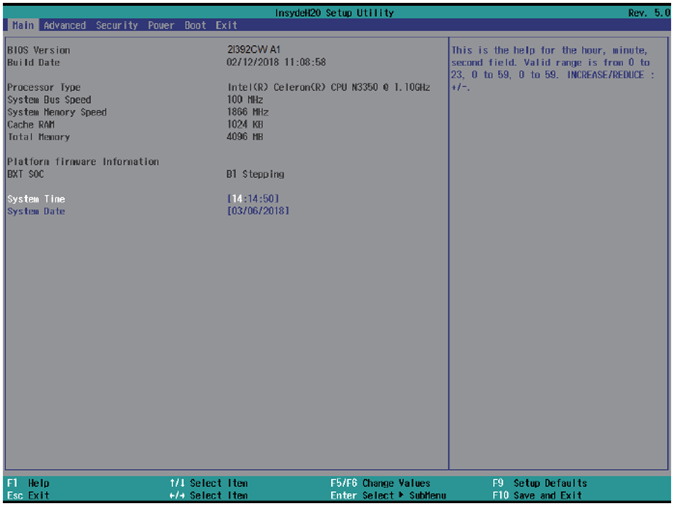
Task: Click the left/right arrows Select Item hint
Action: 209,495
